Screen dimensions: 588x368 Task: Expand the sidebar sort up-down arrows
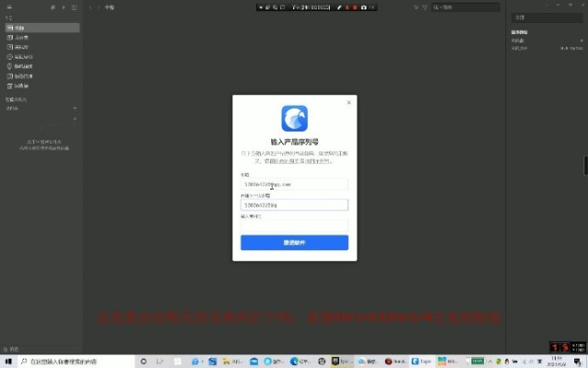point(9,17)
